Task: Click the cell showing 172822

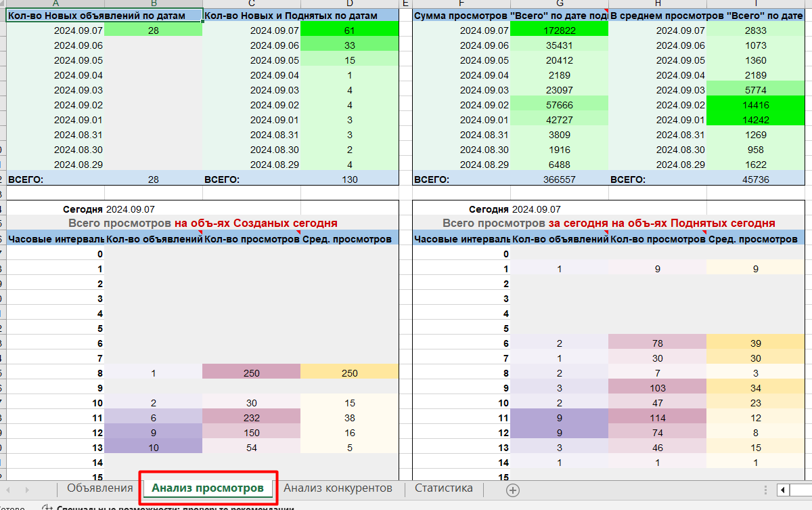Action: [558, 30]
